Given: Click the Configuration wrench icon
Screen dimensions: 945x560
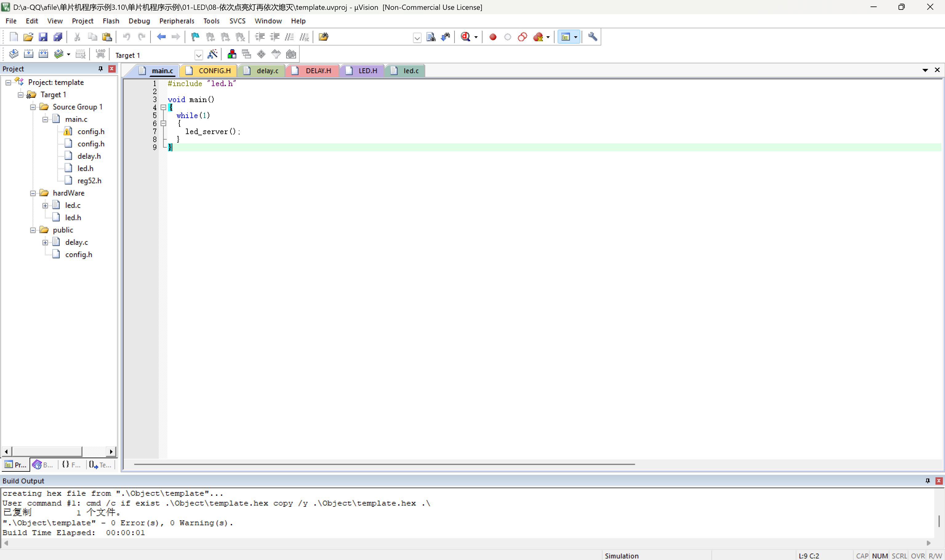Looking at the screenshot, I should (x=592, y=37).
